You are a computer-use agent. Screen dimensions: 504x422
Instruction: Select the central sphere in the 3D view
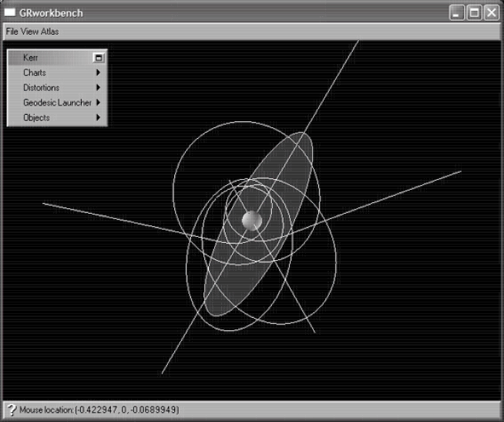[252, 221]
